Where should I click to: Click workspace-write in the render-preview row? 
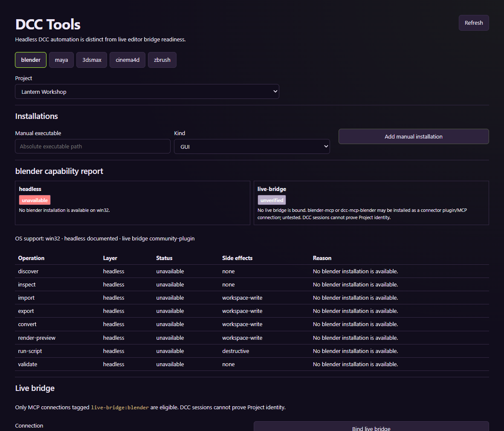pyautogui.click(x=242, y=338)
